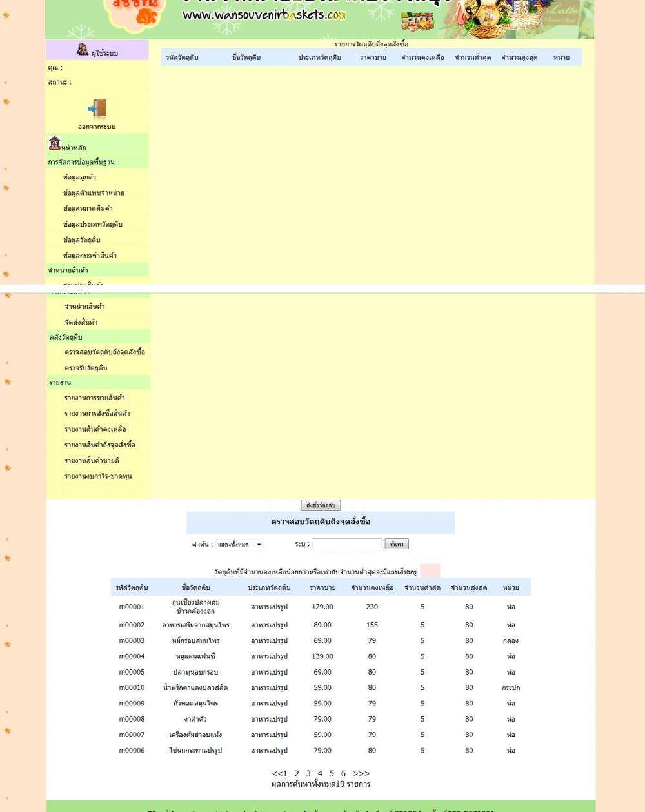Open the รายงานงบกำไร-ขาดทุน report link
Screen dimensions: 645x812
97,476
